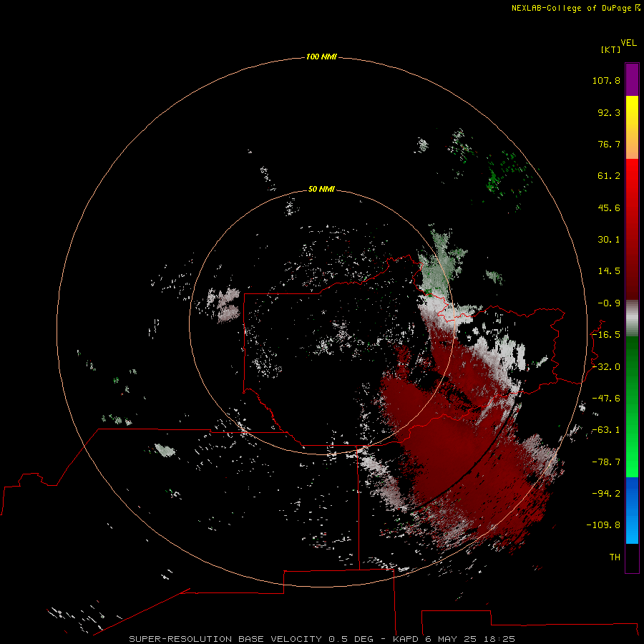The image size is (644, 644).
Task: Click the Super-Resolution Base Velocity caption
Action: pos(322,639)
